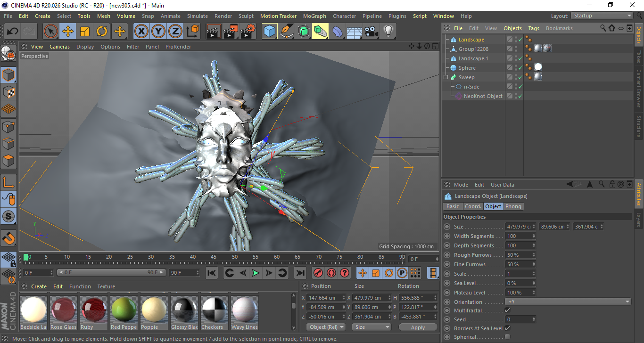Toggle Landscape.1 enable checkmark
The image size is (644, 343).
tap(520, 58)
